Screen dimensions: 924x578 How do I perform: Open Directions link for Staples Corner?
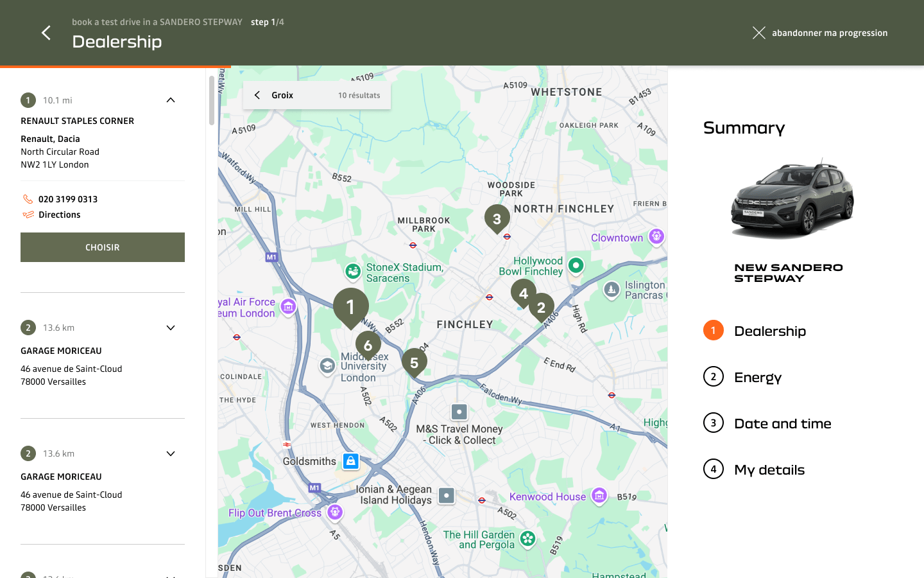click(60, 215)
